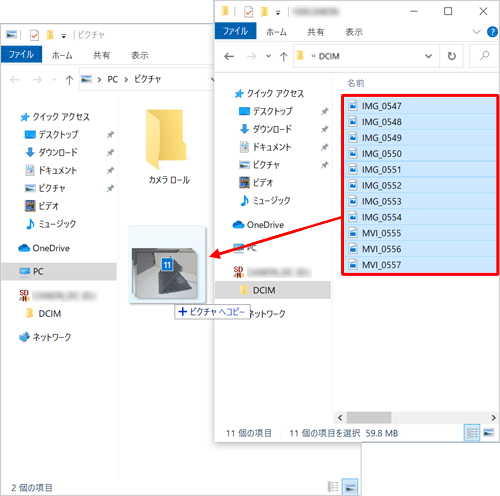Expand the ribbon in DCIM window
This screenshot has height=496, width=500.
click(x=476, y=32)
